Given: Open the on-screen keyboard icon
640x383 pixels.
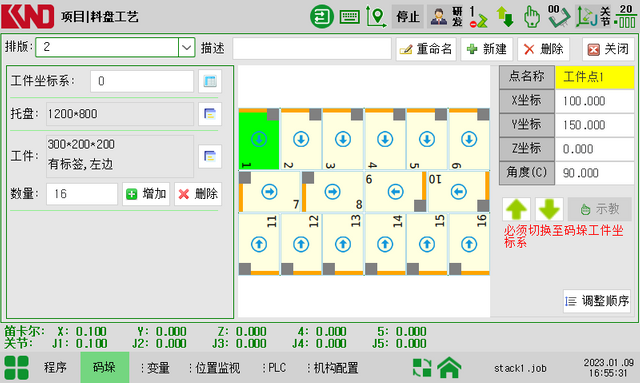Looking at the screenshot, I should (x=349, y=17).
